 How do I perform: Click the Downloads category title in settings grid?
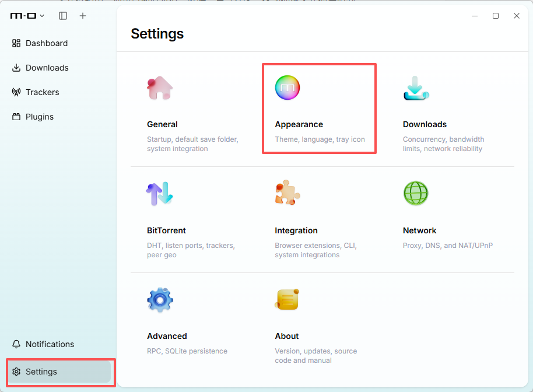coord(425,124)
